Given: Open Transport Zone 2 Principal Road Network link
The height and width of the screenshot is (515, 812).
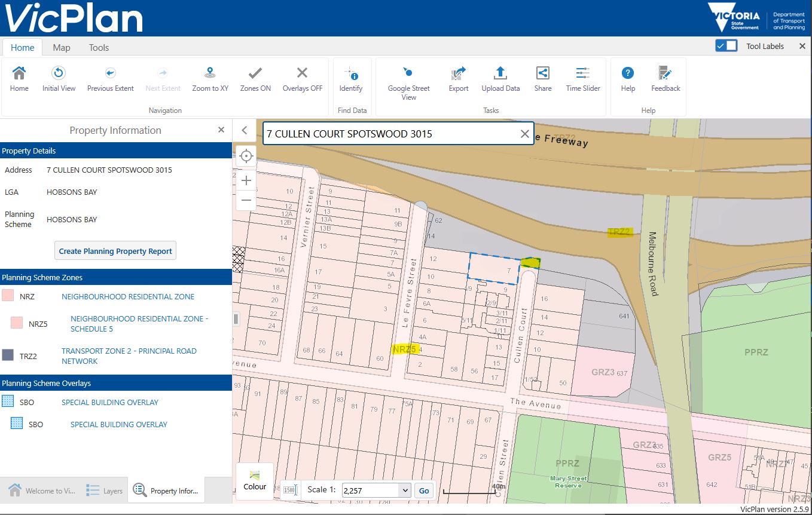Looking at the screenshot, I should pos(129,356).
